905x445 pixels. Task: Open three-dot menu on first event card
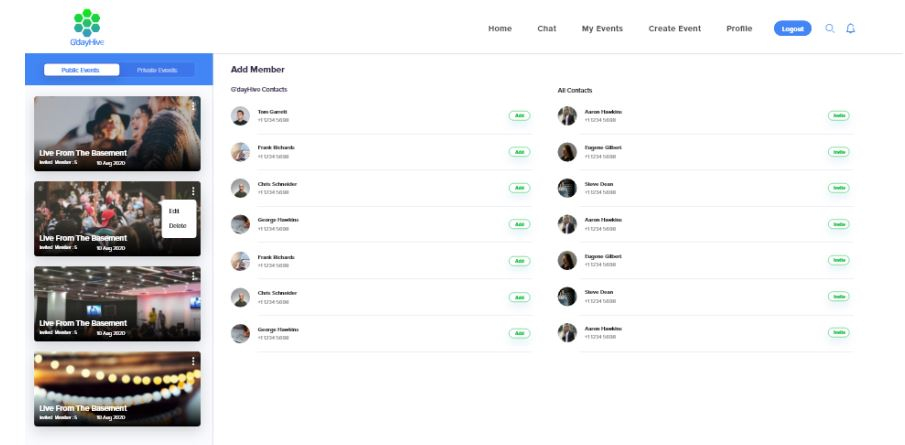pos(193,106)
